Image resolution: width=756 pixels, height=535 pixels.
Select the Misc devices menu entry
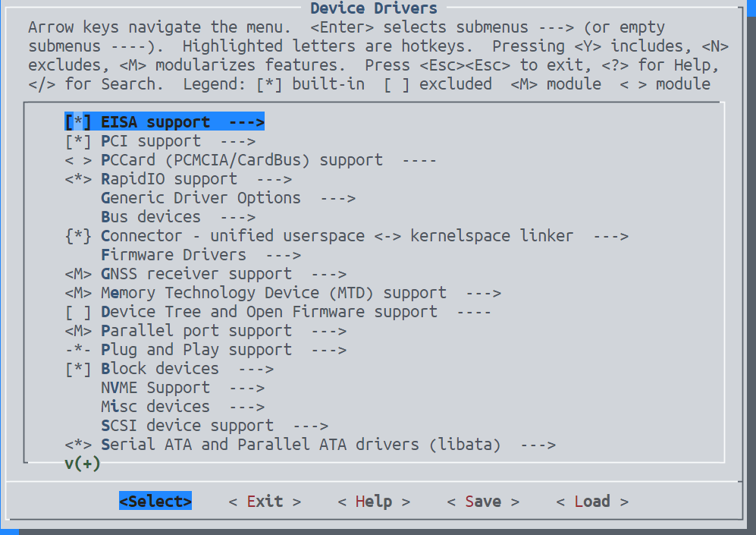155,407
